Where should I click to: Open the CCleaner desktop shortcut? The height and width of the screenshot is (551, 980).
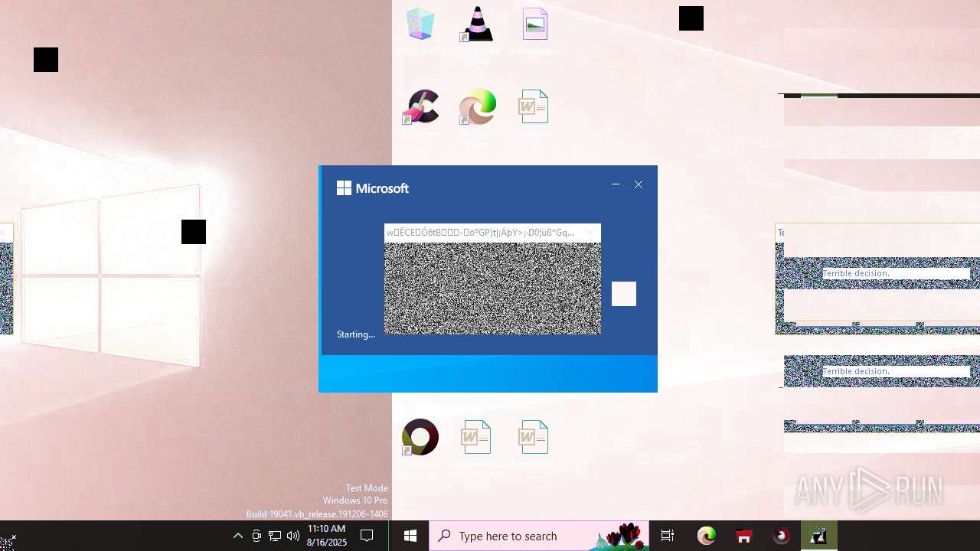[x=420, y=113]
